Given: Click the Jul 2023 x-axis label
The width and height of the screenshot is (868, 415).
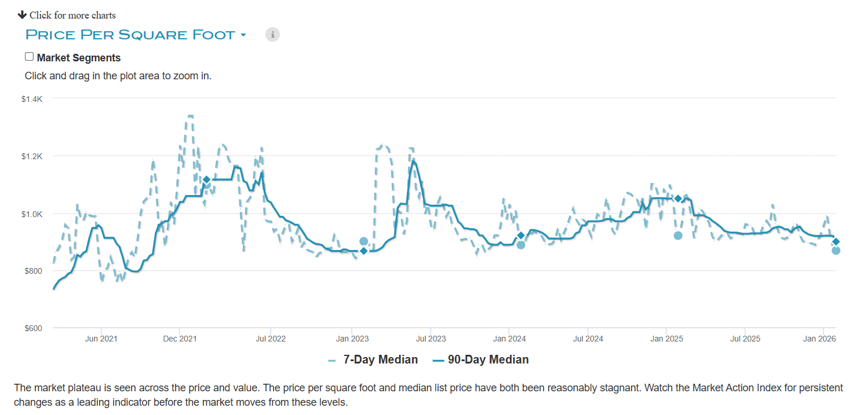Looking at the screenshot, I should 431,338.
